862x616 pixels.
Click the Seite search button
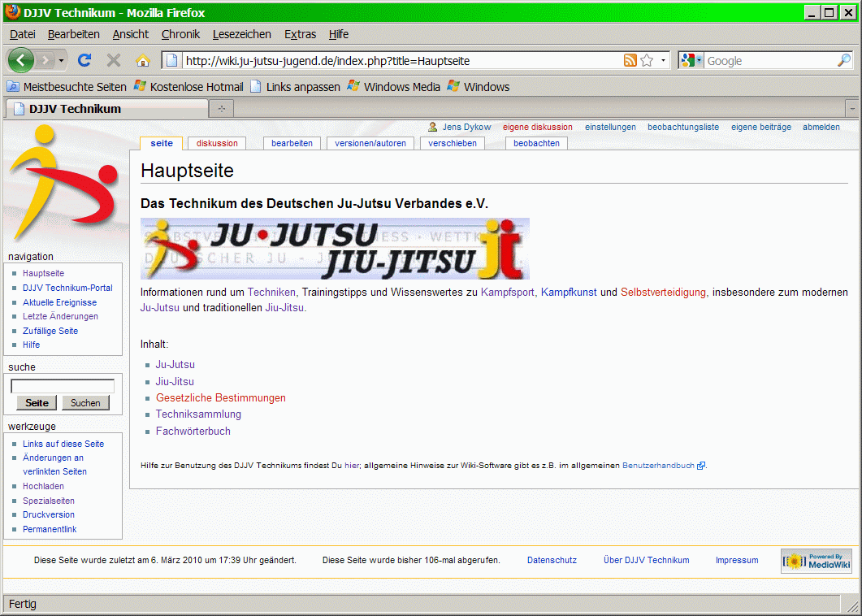(x=37, y=402)
